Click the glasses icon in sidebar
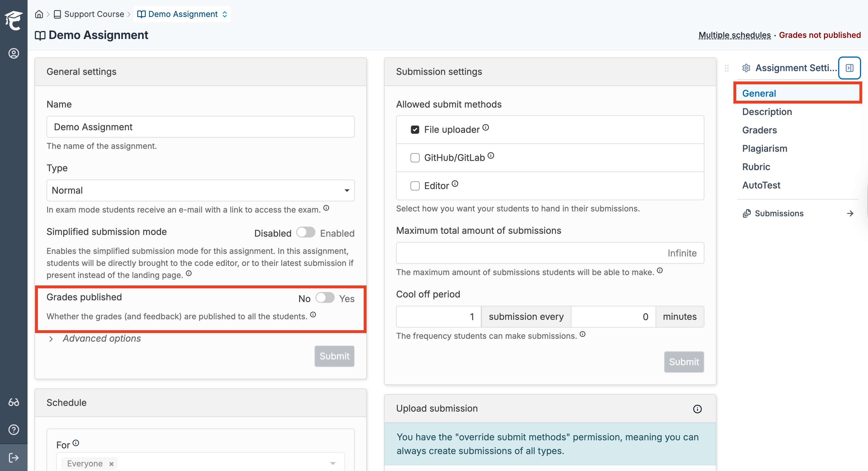This screenshot has height=471, width=868. tap(13, 402)
